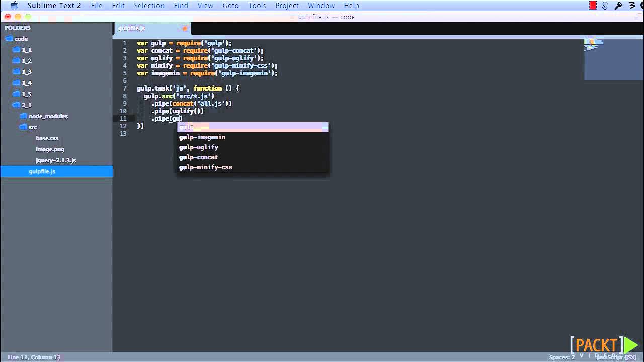Open the Help menu
The height and width of the screenshot is (362, 644).
(351, 6)
